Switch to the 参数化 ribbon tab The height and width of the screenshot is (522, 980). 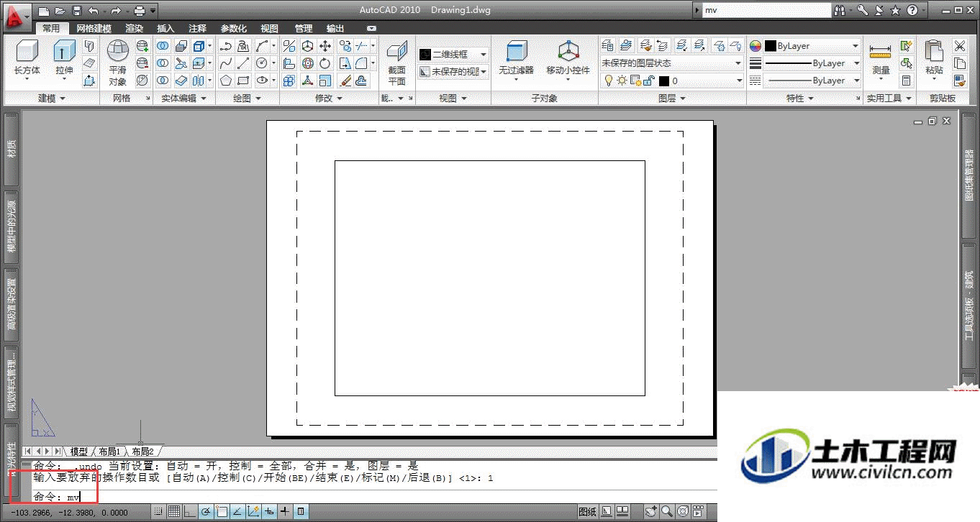pyautogui.click(x=233, y=29)
